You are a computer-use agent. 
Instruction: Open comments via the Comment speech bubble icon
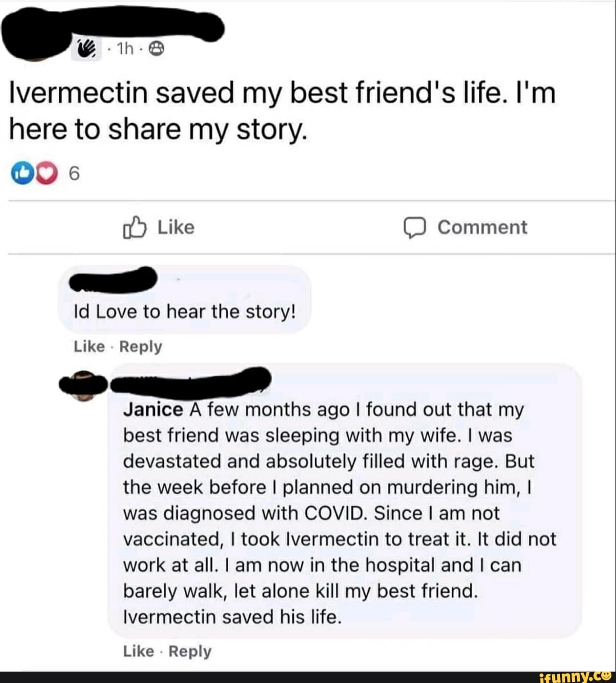[415, 226]
